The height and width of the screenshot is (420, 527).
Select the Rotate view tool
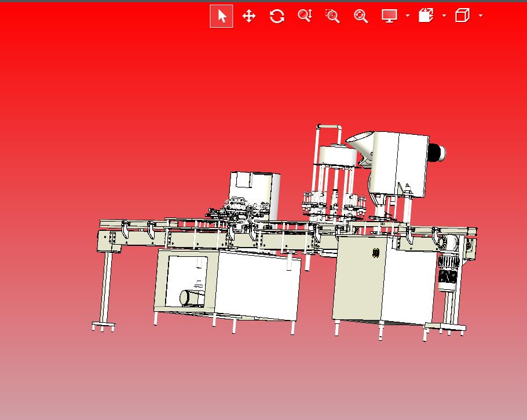[277, 16]
